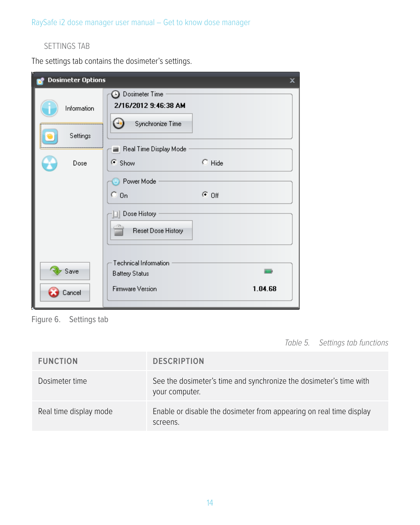The image size is (420, 525).
Task: Click page number 14
Action: pos(210,503)
